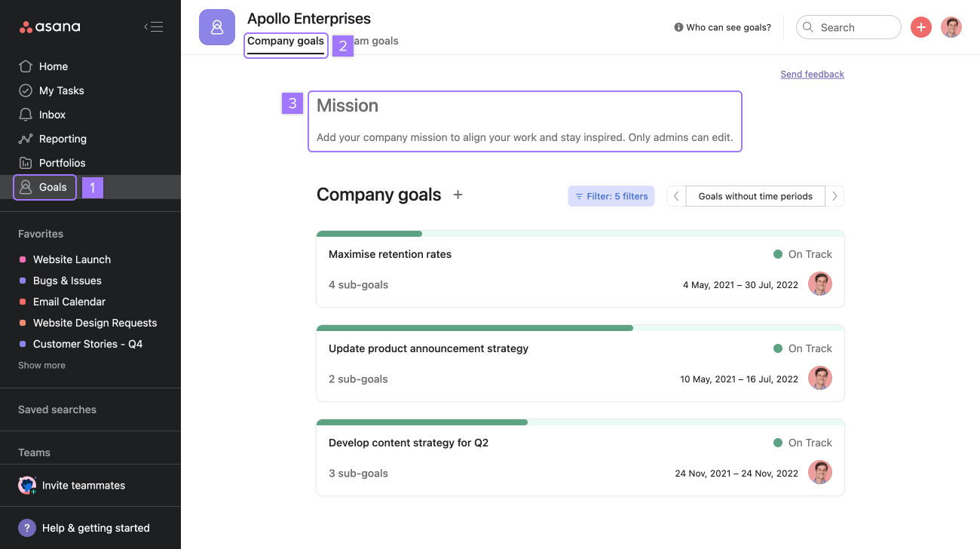Click the My Tasks checkmark icon
Viewport: 980px width, 549px height.
[26, 90]
